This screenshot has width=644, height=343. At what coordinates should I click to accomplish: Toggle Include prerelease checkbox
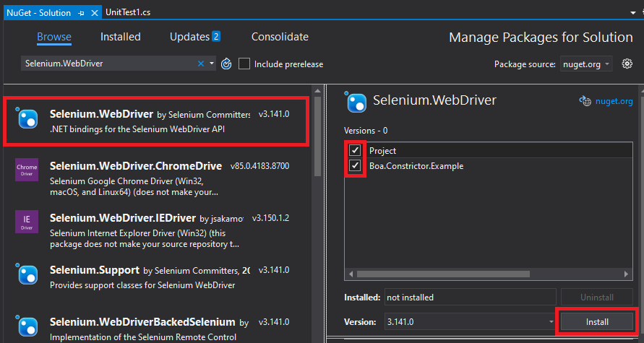pyautogui.click(x=244, y=64)
